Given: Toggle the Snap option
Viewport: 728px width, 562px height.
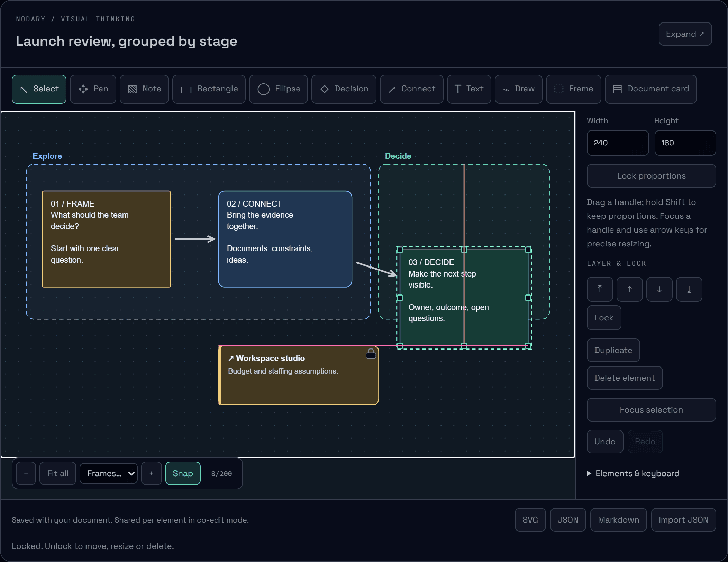Looking at the screenshot, I should [x=183, y=473].
